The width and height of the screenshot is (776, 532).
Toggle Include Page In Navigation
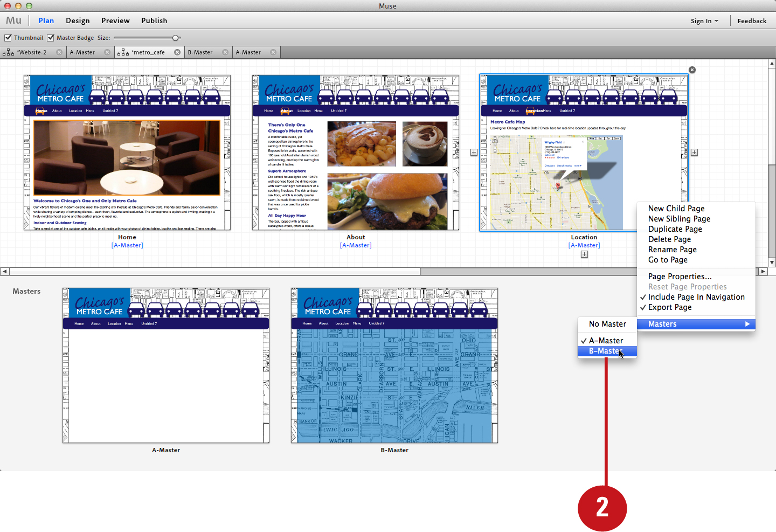(696, 297)
